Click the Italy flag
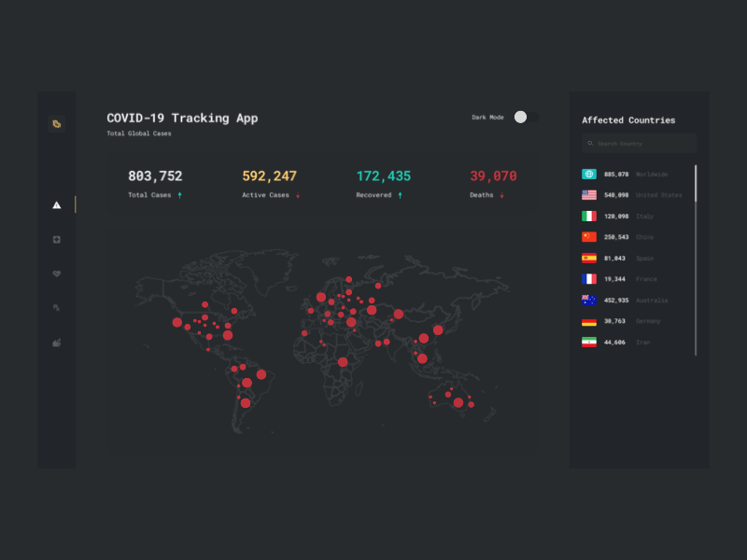The height and width of the screenshot is (560, 747). [588, 216]
